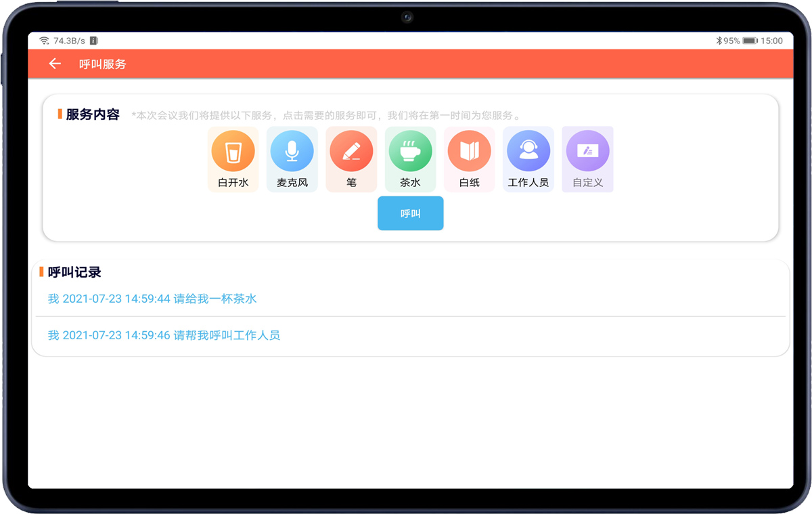Tap the 呼叫服务 page title
This screenshot has height=514, width=812.
tap(103, 64)
